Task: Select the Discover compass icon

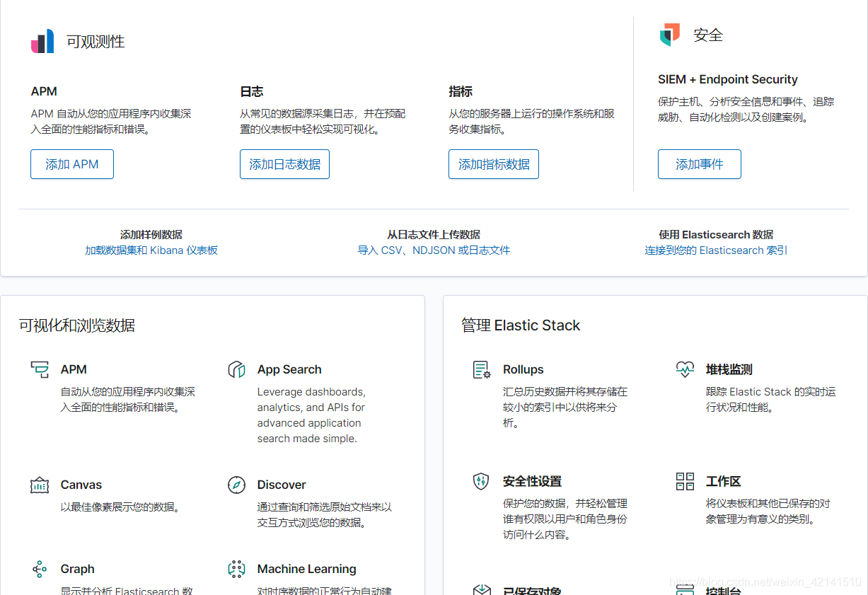Action: (x=236, y=485)
